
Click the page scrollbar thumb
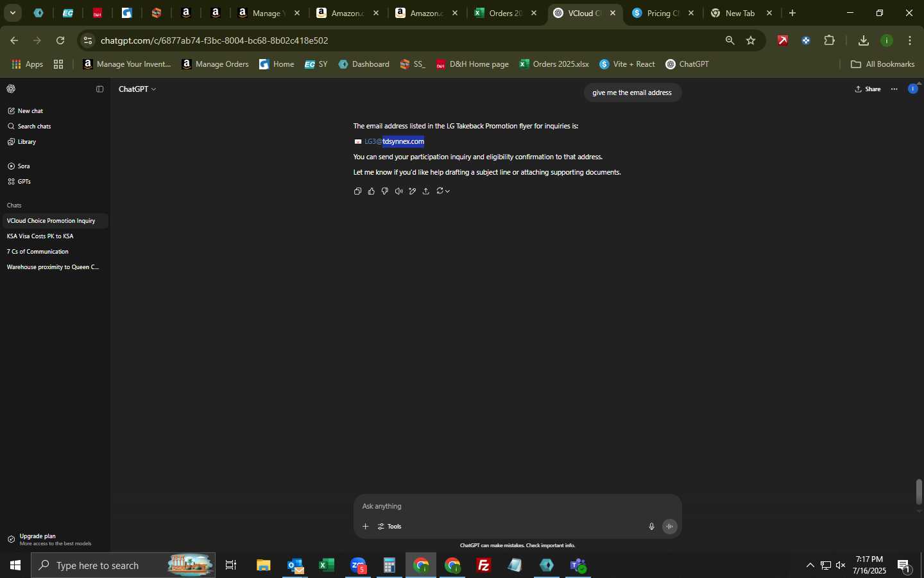tap(919, 492)
